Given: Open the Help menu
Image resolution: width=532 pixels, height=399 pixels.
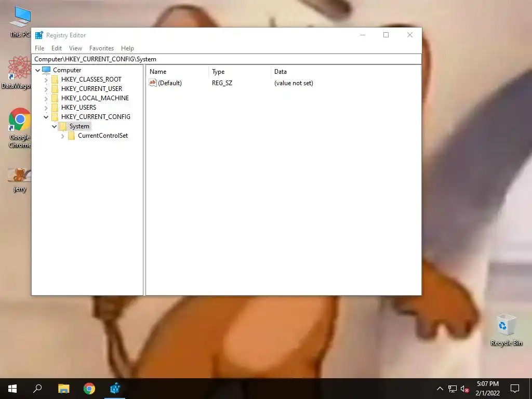Looking at the screenshot, I should click(127, 48).
